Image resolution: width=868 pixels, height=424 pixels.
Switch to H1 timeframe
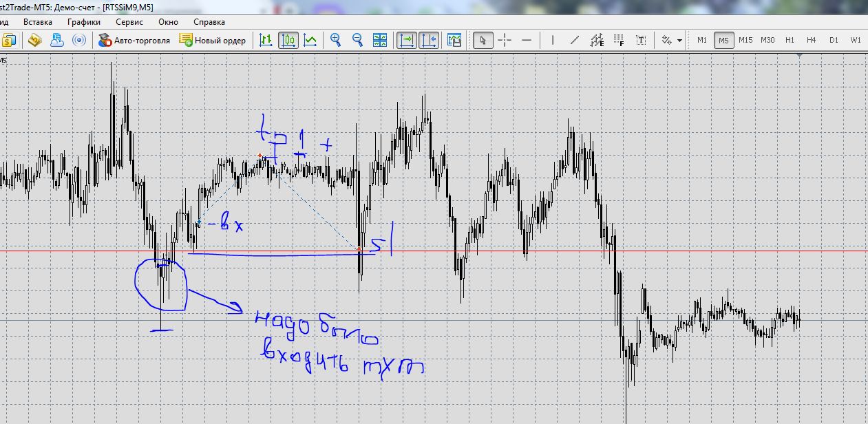coord(790,40)
